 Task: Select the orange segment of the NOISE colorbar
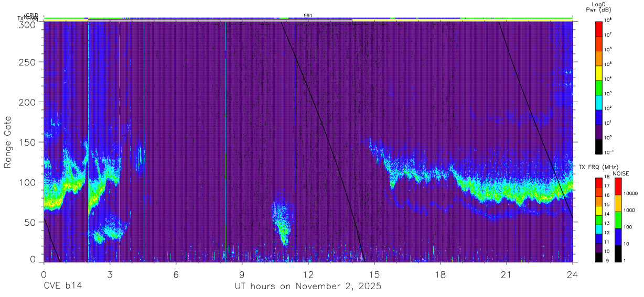pyautogui.click(x=618, y=203)
